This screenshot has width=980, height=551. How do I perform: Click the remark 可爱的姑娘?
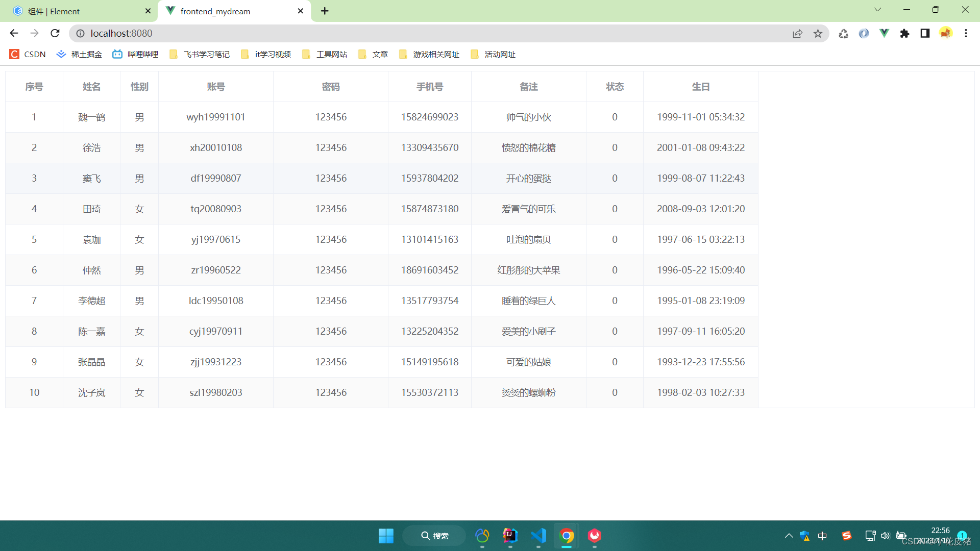tap(529, 362)
